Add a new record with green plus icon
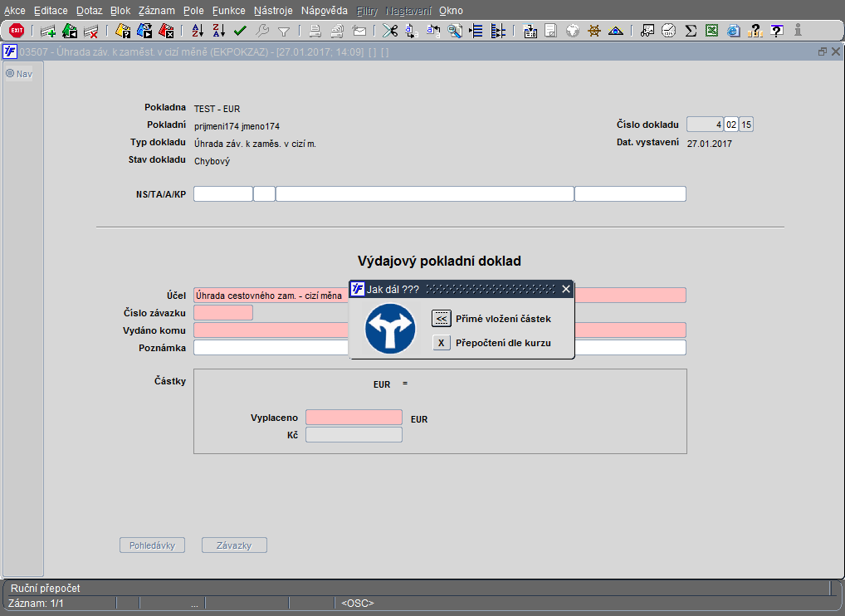The image size is (845, 616). (x=48, y=32)
